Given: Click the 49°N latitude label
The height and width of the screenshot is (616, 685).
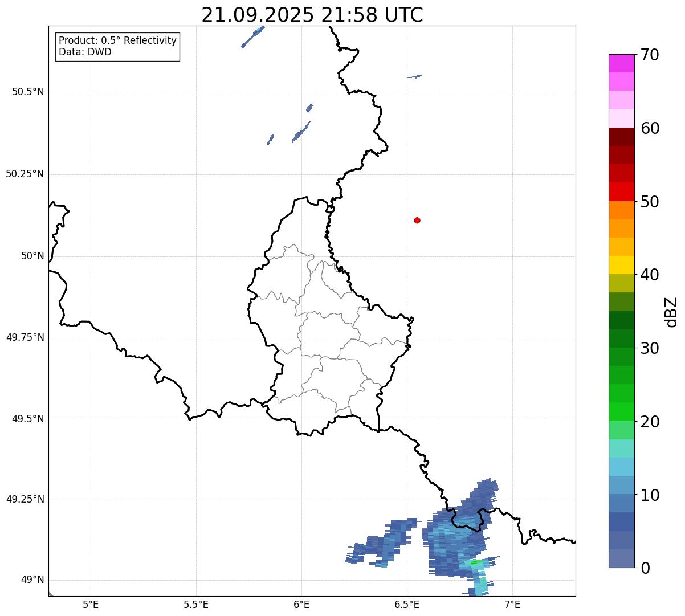Looking at the screenshot, I should tap(32, 580).
